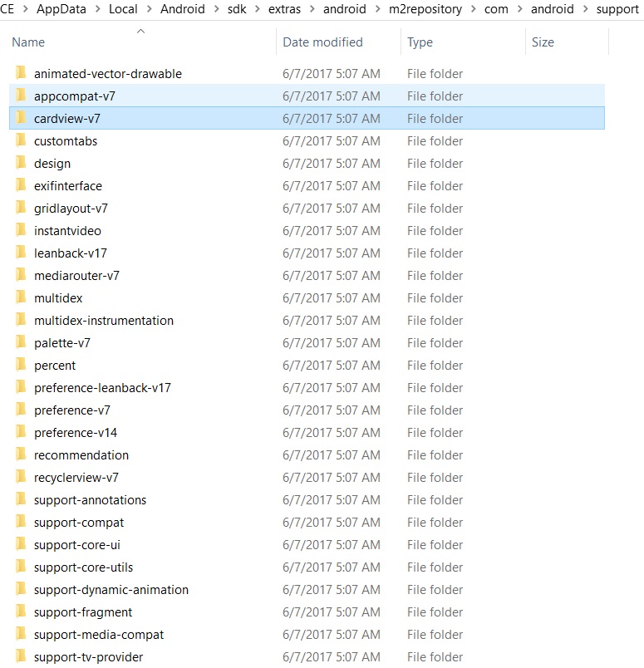Select the recommendation folder name

(81, 454)
